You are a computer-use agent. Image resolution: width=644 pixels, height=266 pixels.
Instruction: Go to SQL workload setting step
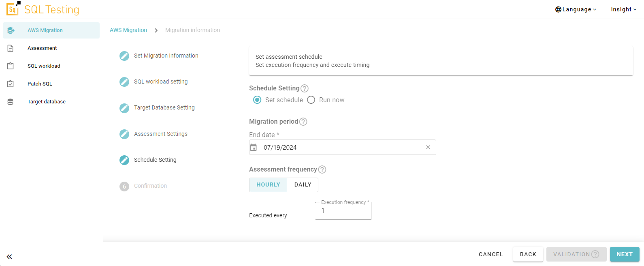click(x=161, y=82)
